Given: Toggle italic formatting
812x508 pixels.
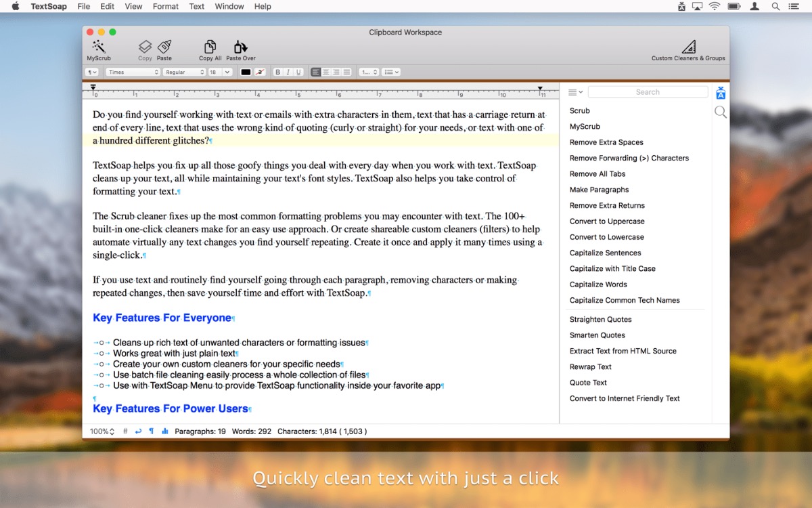Looking at the screenshot, I should (x=288, y=72).
